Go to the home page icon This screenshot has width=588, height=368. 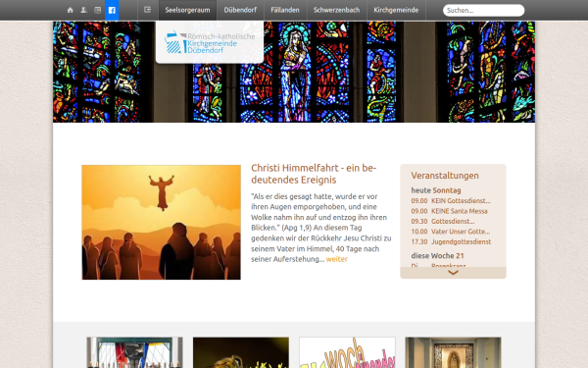pyautogui.click(x=71, y=10)
